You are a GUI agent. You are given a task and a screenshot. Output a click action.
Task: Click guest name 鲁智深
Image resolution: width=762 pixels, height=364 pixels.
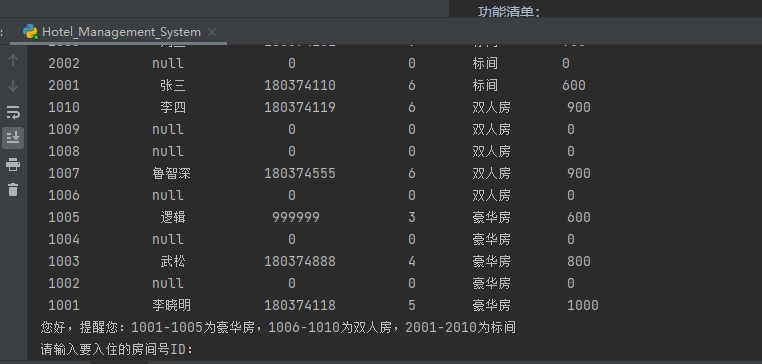pos(172,173)
